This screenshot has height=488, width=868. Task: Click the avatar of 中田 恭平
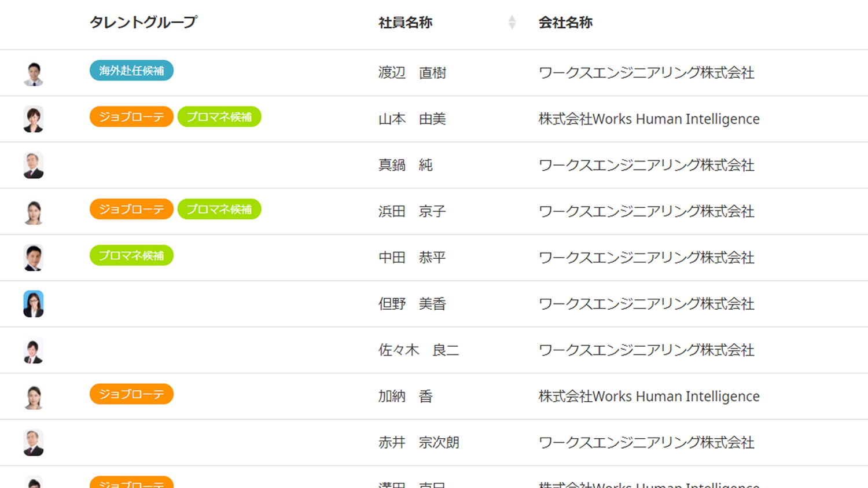(34, 258)
